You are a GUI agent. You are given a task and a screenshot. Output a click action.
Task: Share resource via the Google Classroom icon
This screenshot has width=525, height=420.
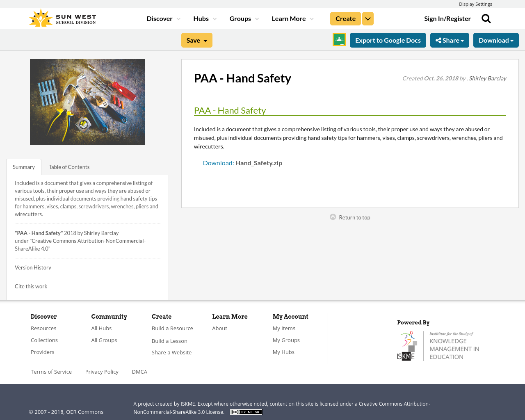coord(339,40)
